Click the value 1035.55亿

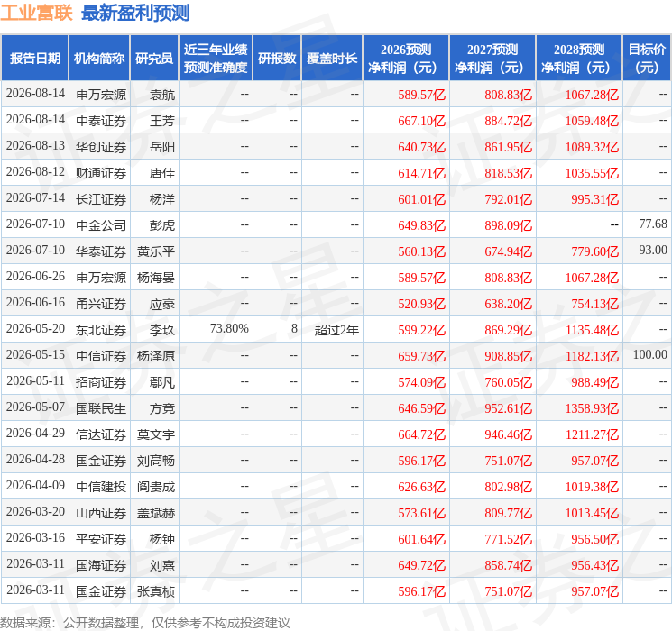tap(592, 173)
